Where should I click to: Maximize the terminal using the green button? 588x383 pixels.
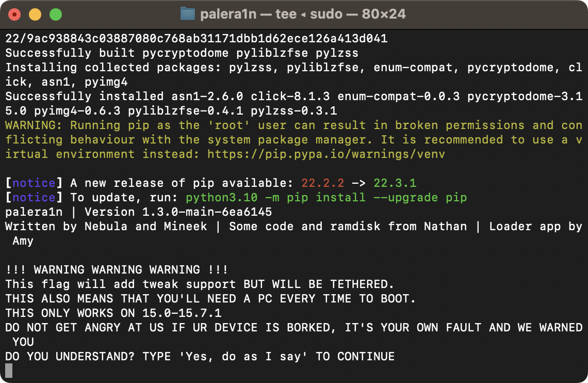point(55,14)
